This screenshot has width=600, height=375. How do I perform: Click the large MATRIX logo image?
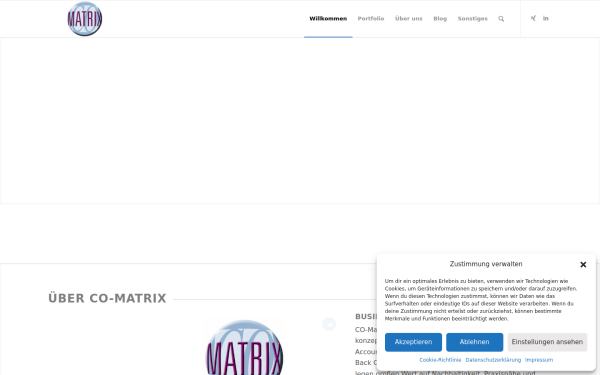244,347
